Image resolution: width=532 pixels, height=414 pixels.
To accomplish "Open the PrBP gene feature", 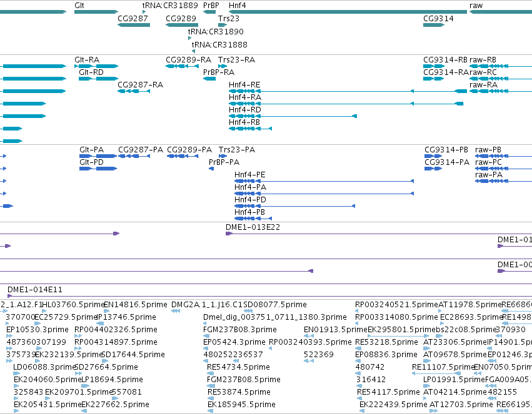I will [209, 12].
